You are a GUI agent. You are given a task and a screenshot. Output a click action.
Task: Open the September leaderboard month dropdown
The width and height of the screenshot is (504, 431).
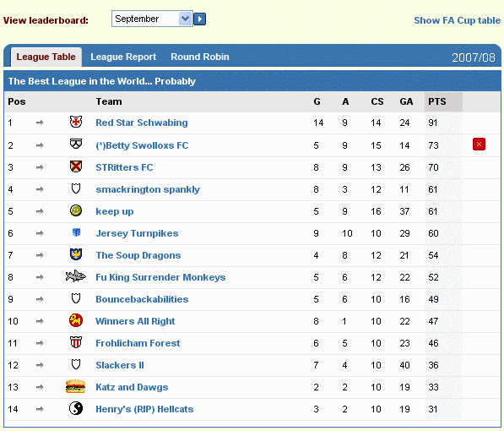(x=152, y=19)
